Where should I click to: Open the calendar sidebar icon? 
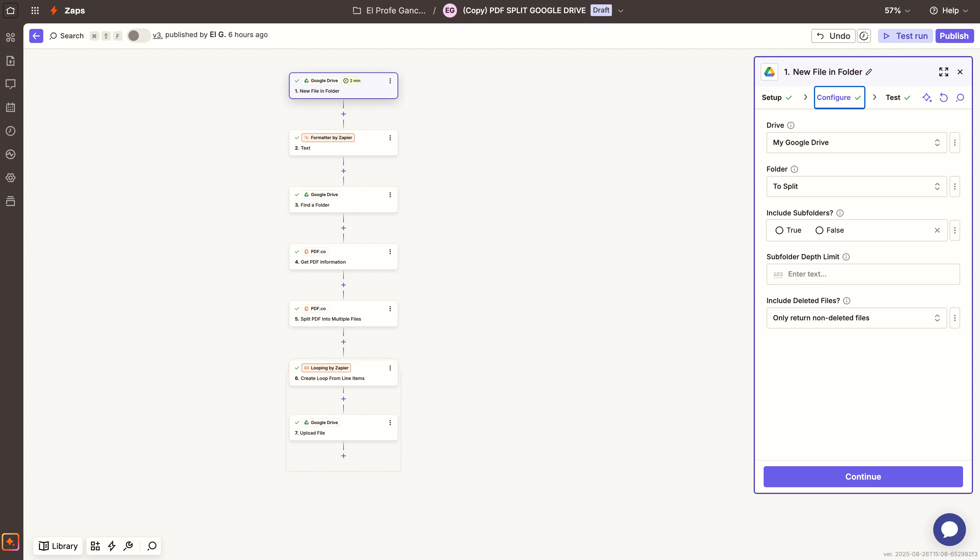tap(11, 107)
